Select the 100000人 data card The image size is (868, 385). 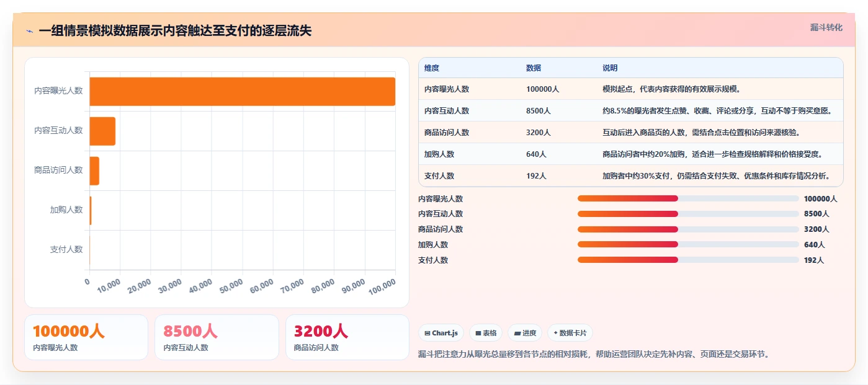click(x=86, y=337)
